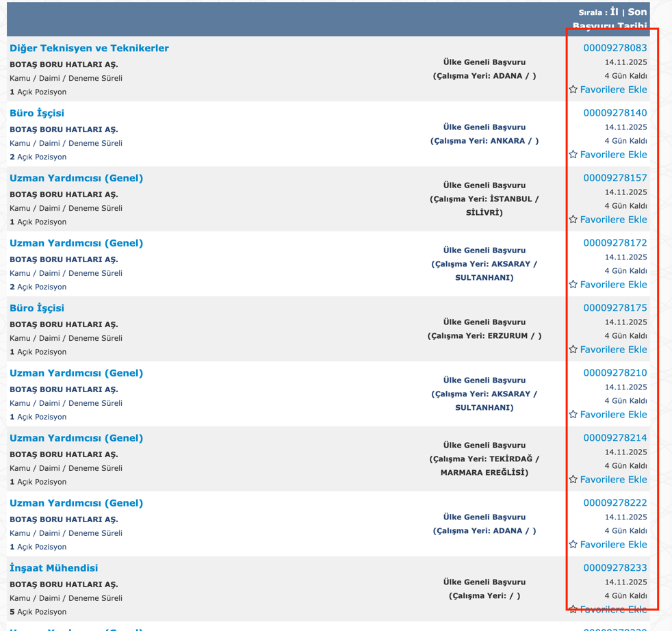Open the Büro İşçisi title for Erzurum

pos(37,308)
